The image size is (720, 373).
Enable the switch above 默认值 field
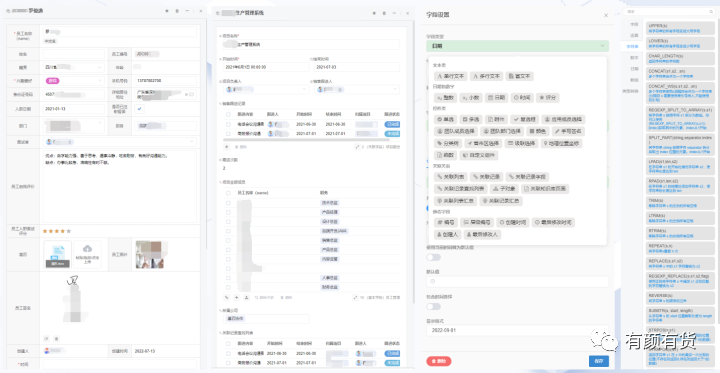(x=433, y=258)
